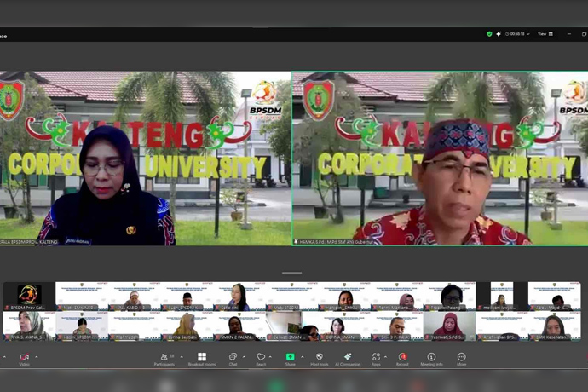588x392 pixels.
Task: Select the DEFINA_SMAN participant thumbnail
Action: click(344, 326)
